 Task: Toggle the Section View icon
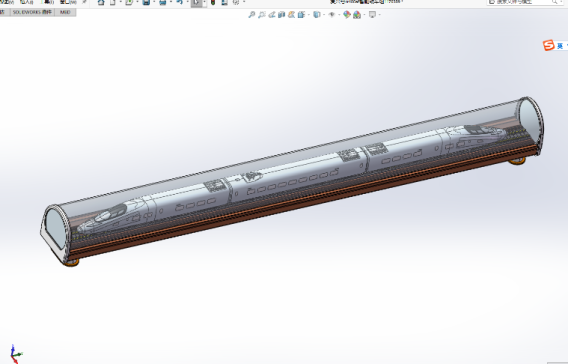click(281, 14)
